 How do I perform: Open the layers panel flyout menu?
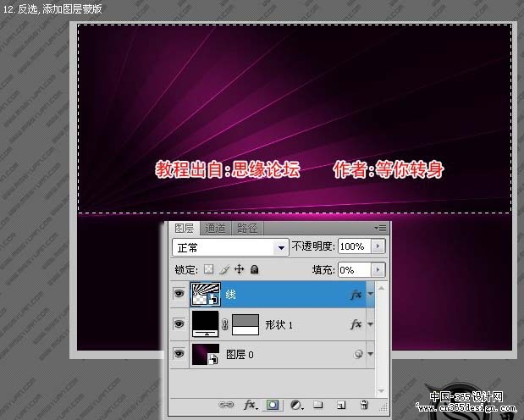pyautogui.click(x=381, y=228)
